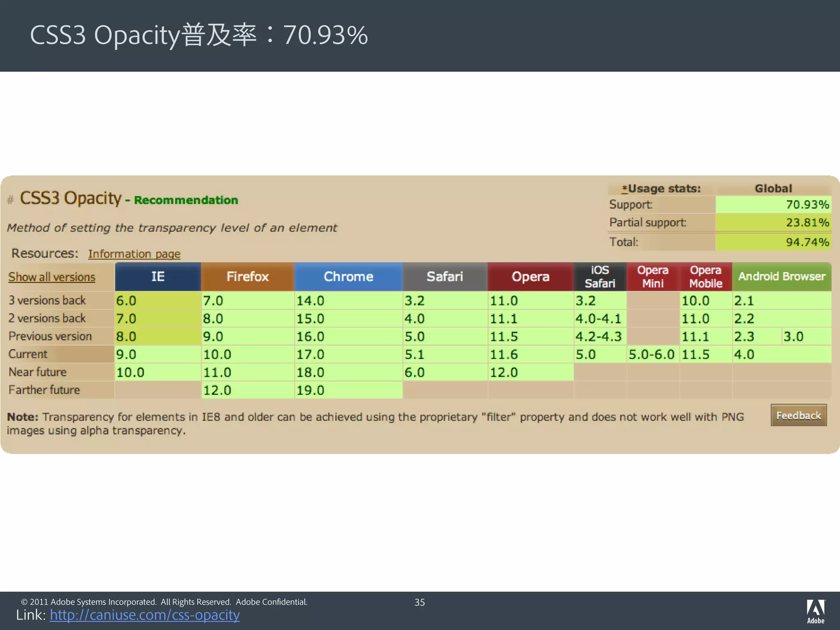
Task: Click Opera Mini 5.0-6.0 cell
Action: [x=653, y=354]
